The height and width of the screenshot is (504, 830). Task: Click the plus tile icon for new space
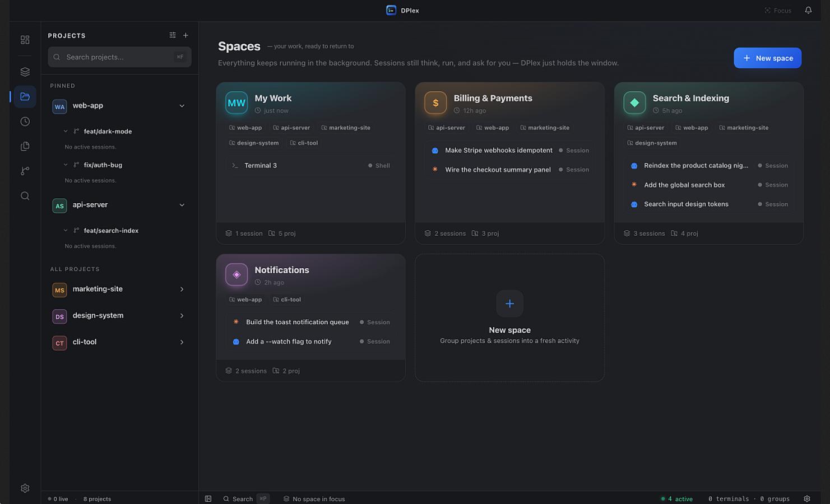[x=509, y=304]
